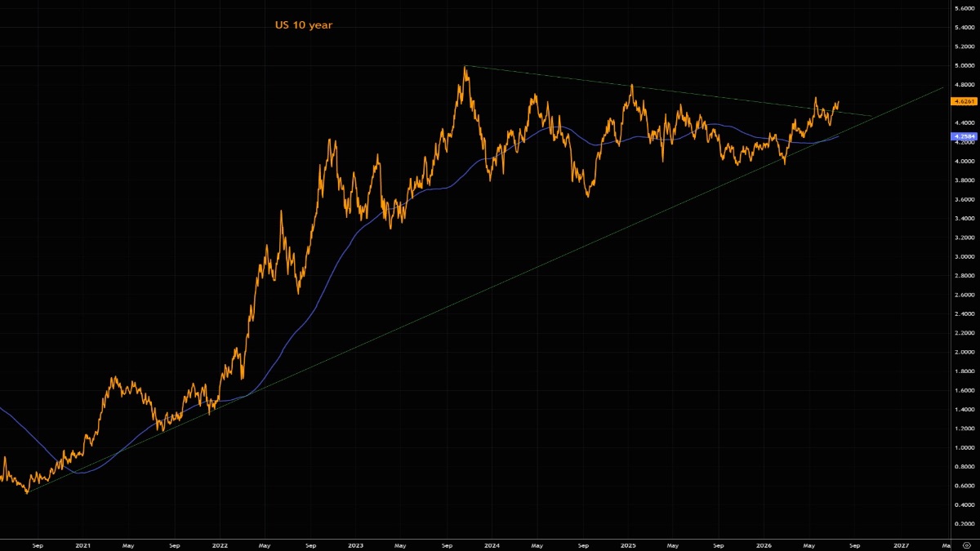980x551 pixels.
Task: Click the 2023 time axis label
Action: [355, 544]
